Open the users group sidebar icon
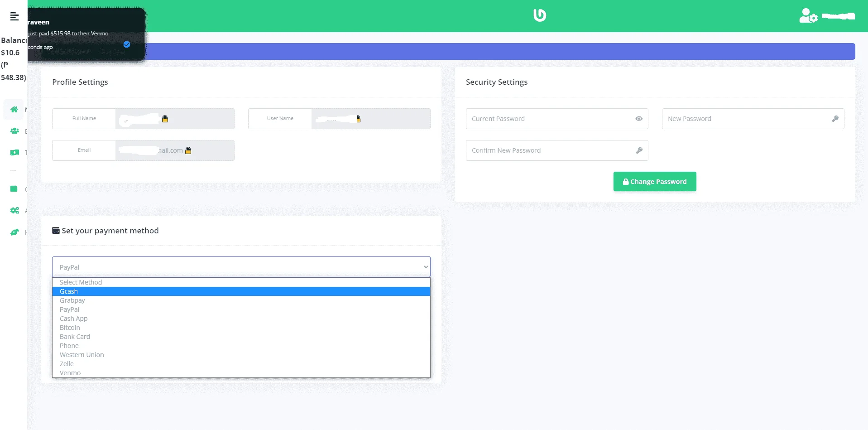The image size is (868, 430). click(x=14, y=131)
